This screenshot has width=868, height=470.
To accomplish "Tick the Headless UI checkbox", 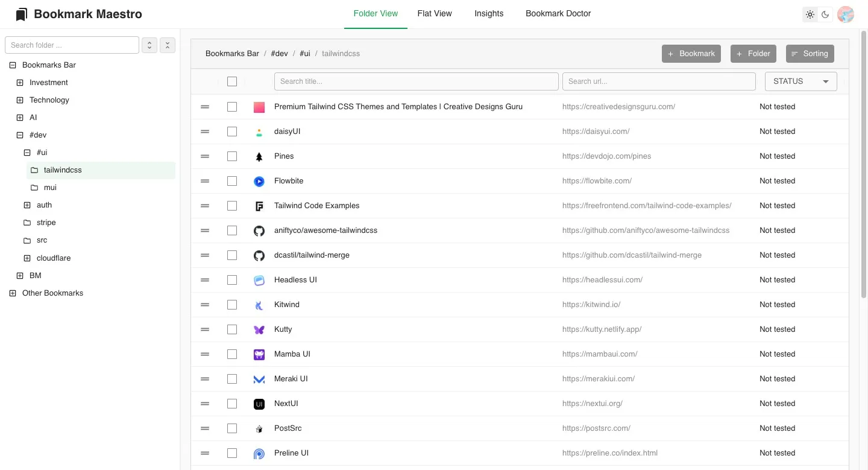I will (x=232, y=280).
